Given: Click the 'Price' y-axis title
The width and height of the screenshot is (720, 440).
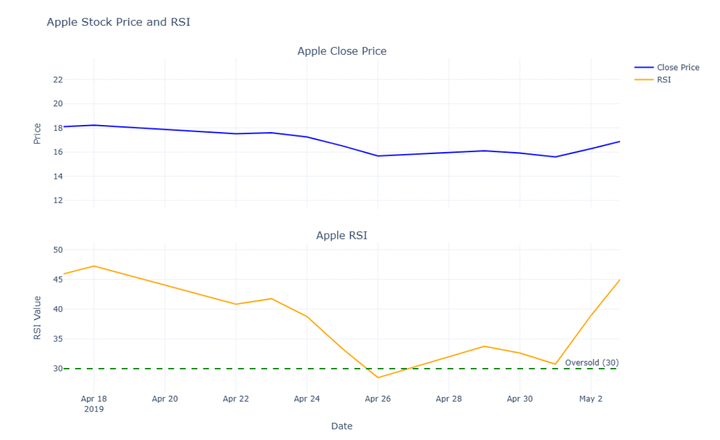Looking at the screenshot, I should (x=37, y=133).
